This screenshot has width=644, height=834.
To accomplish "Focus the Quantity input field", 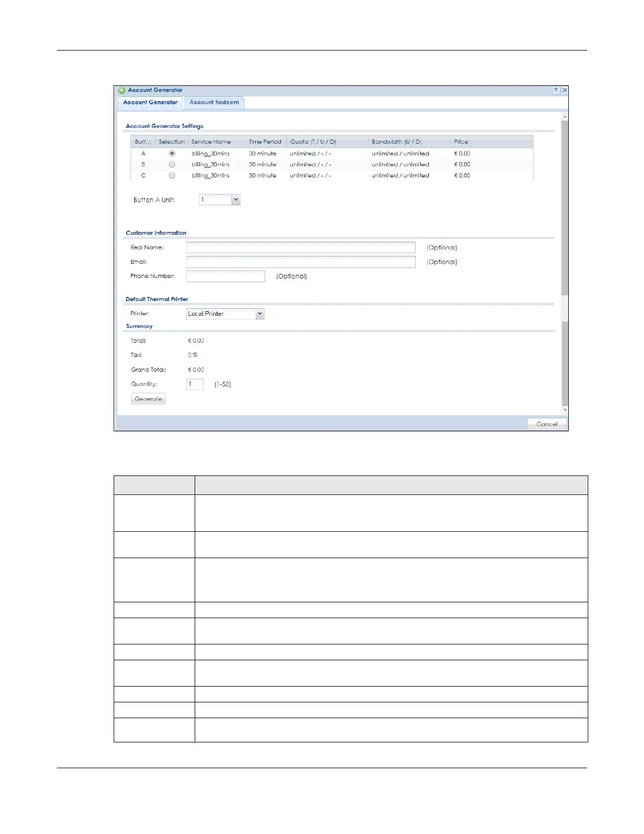I will [195, 384].
